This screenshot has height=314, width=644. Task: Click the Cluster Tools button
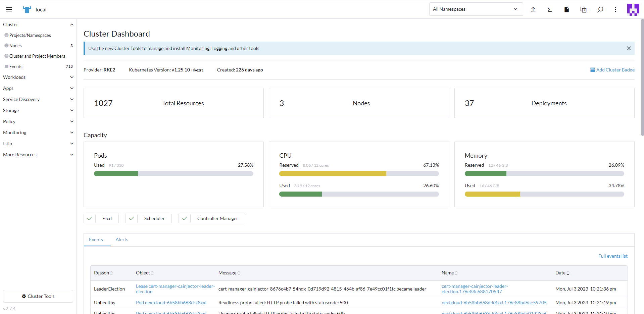tap(38, 296)
